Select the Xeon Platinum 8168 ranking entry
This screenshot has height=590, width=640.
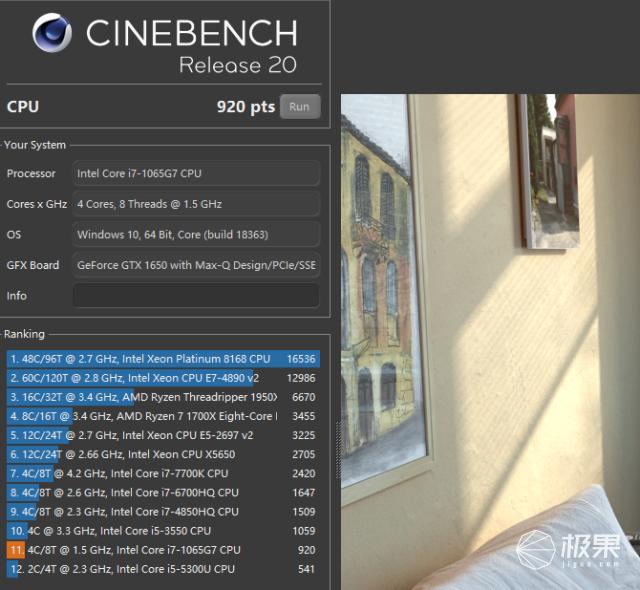163,359
